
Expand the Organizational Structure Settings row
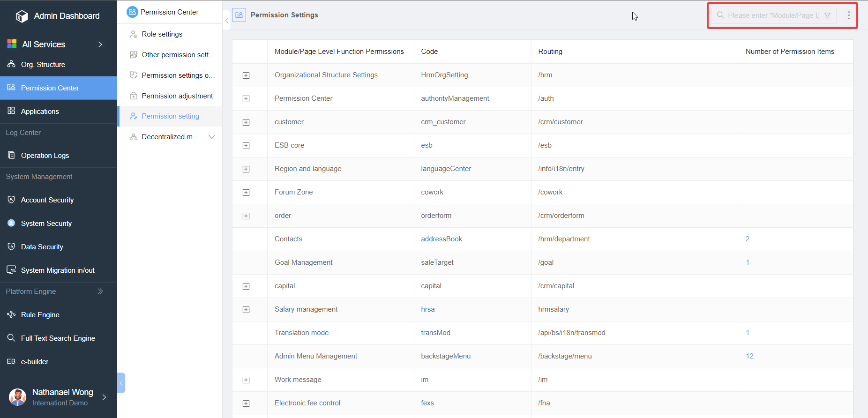click(x=246, y=75)
